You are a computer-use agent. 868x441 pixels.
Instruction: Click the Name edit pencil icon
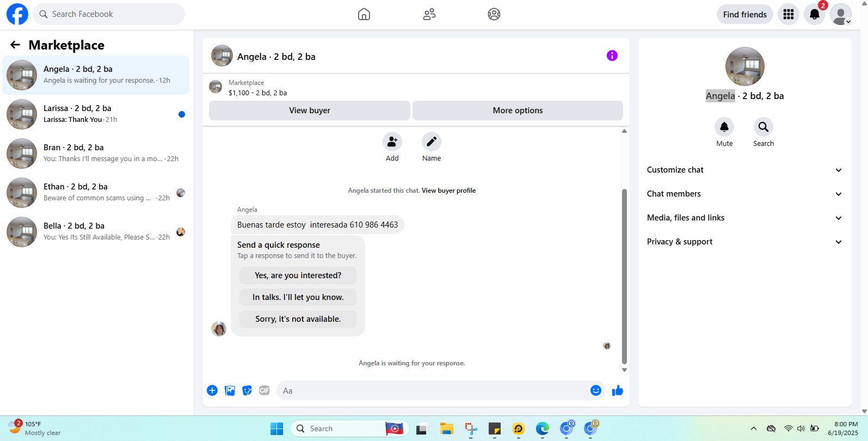(x=432, y=142)
